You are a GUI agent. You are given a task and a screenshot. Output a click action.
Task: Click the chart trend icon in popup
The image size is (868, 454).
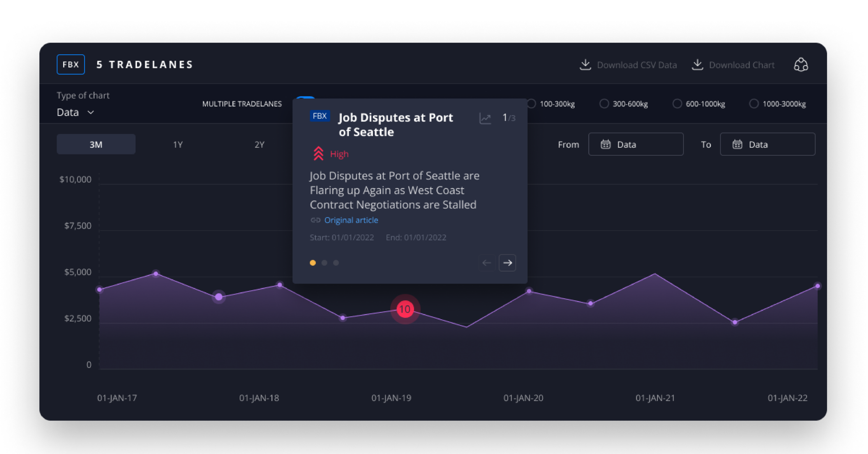click(485, 118)
